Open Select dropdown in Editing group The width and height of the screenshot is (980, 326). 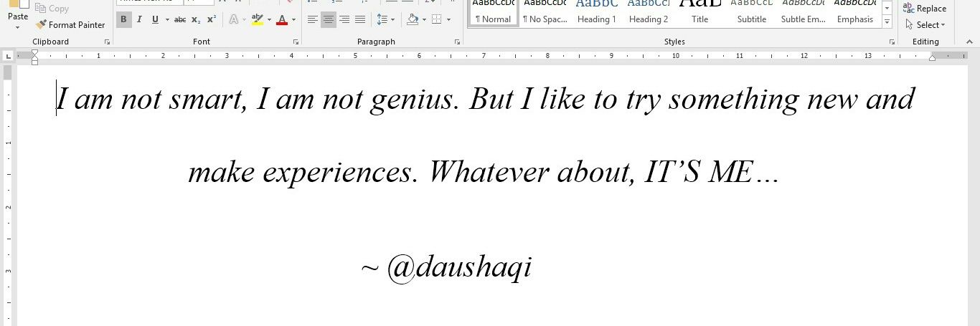[x=925, y=24]
